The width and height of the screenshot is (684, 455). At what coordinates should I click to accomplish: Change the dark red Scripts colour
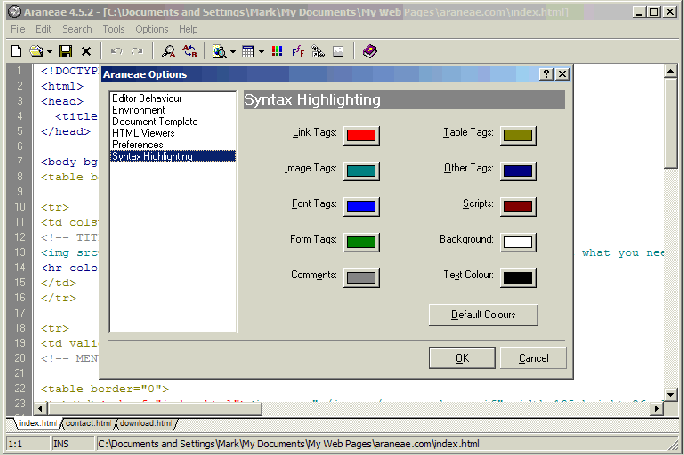click(x=518, y=206)
